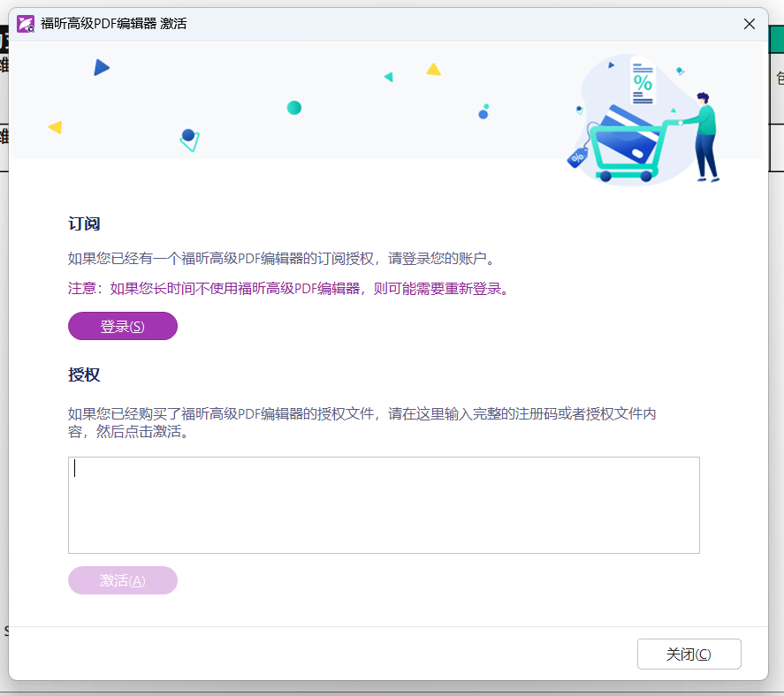784x696 pixels.
Task: Click the purple 注意 re-login notice text
Action: point(289,289)
